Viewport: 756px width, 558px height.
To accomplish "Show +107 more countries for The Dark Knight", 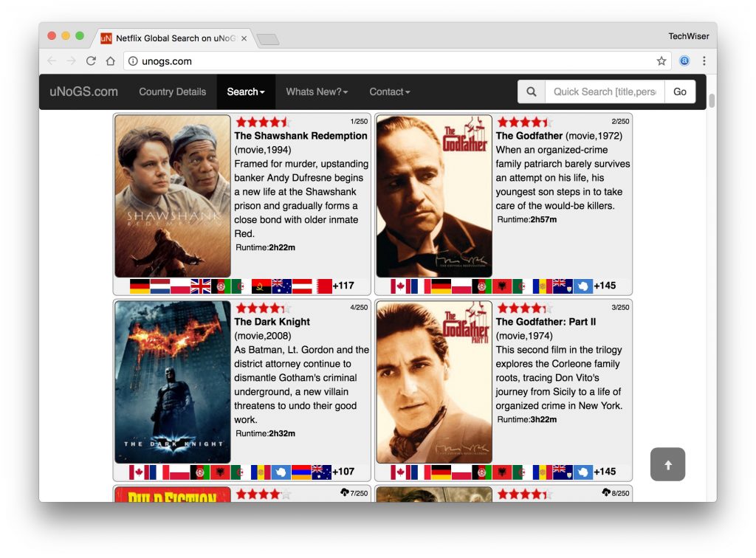I will coord(343,472).
